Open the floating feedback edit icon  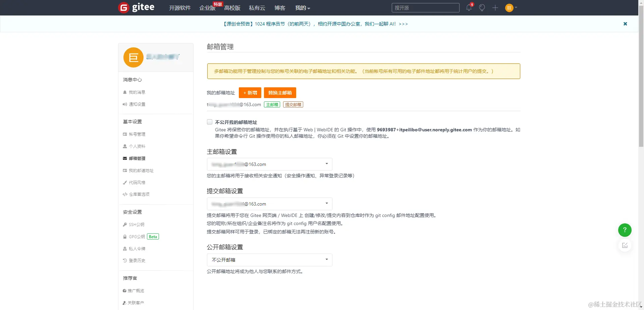pos(625,245)
